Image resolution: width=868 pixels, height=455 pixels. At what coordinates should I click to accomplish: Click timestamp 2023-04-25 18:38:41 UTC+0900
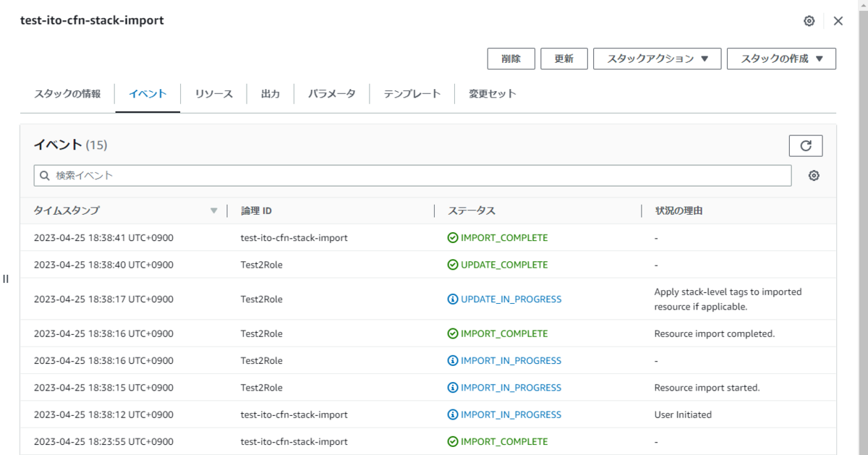pos(103,237)
